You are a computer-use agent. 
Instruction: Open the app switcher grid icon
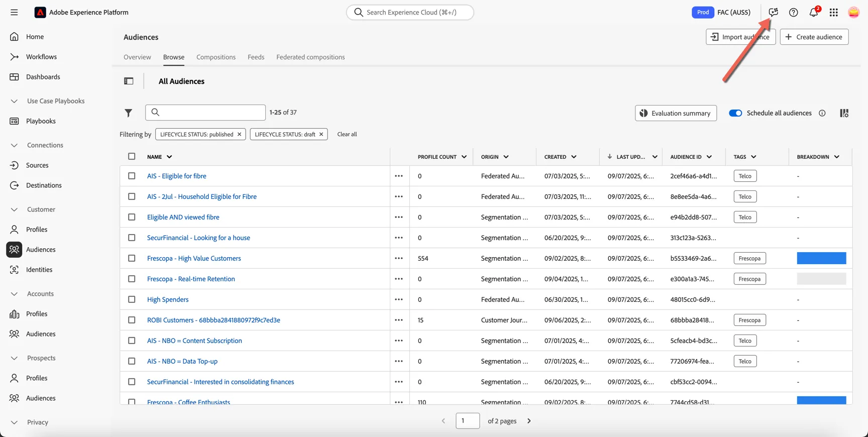[834, 13]
